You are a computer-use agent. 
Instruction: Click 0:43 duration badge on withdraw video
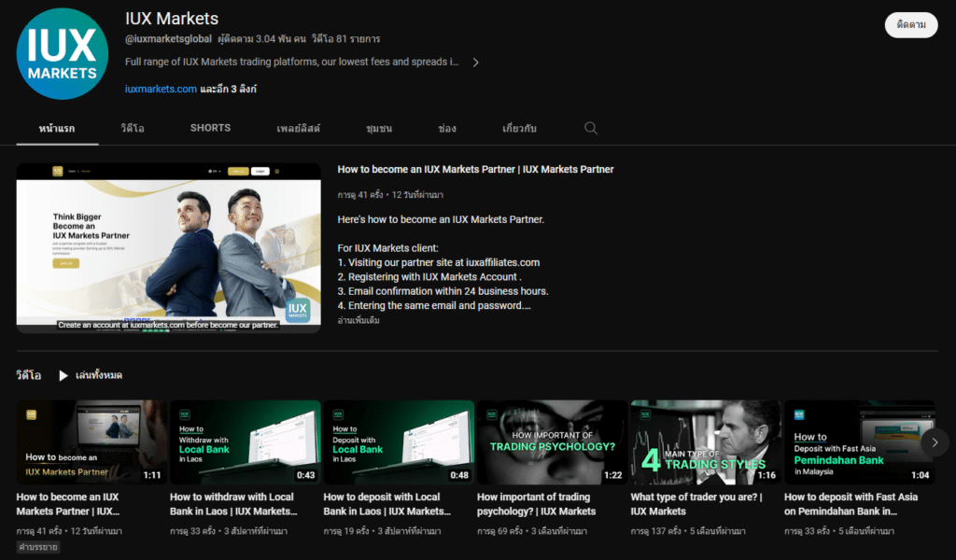tap(305, 475)
